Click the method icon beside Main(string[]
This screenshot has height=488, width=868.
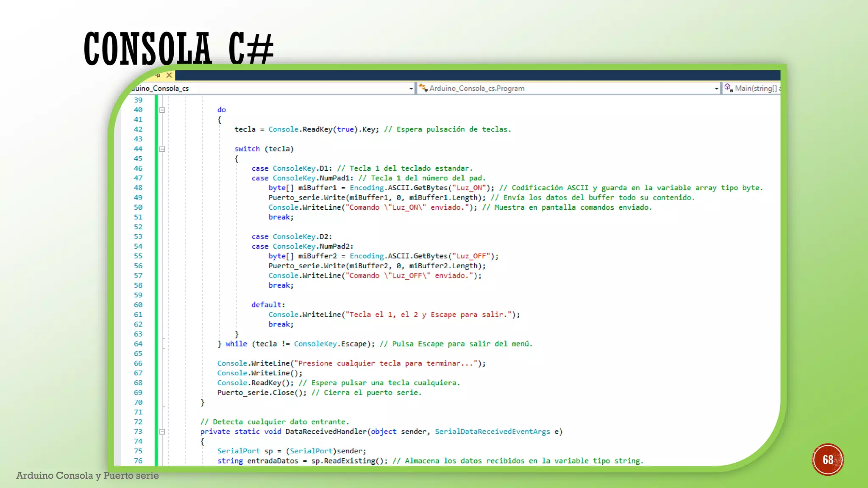tap(728, 88)
